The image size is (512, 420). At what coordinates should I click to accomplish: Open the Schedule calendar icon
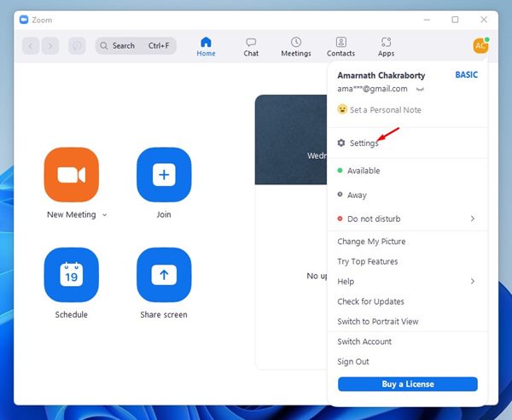(x=71, y=275)
